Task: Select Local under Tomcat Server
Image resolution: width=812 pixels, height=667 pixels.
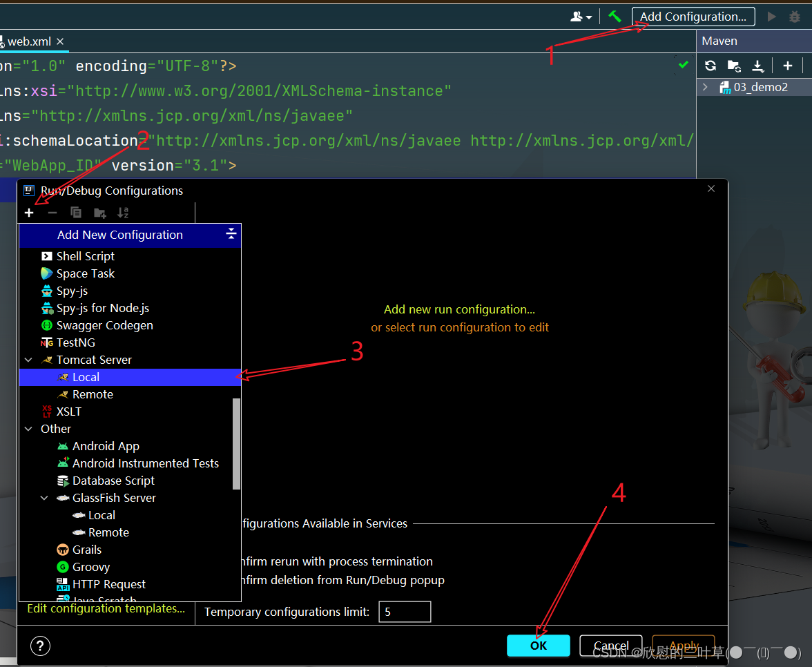Action: point(130,377)
